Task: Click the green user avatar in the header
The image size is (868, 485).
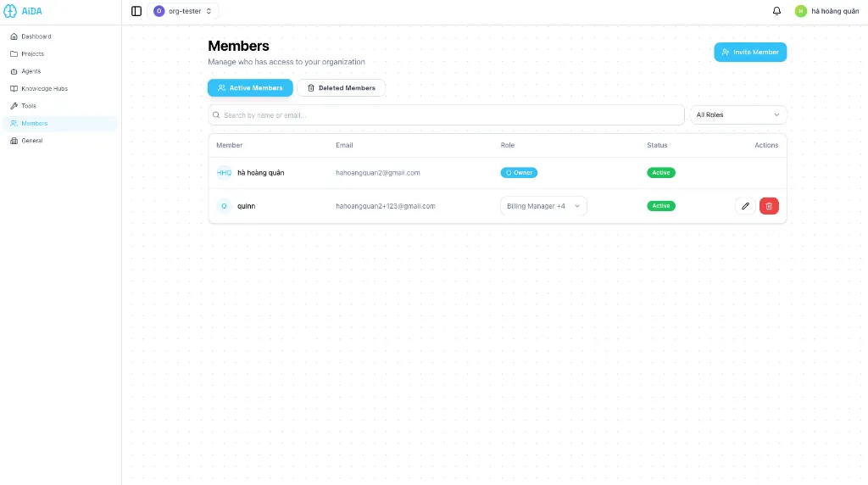Action: (x=800, y=11)
